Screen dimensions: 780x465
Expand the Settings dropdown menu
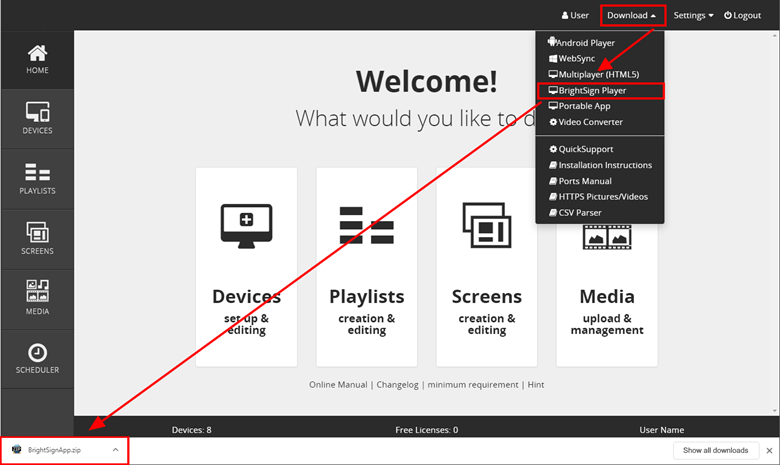pos(693,15)
